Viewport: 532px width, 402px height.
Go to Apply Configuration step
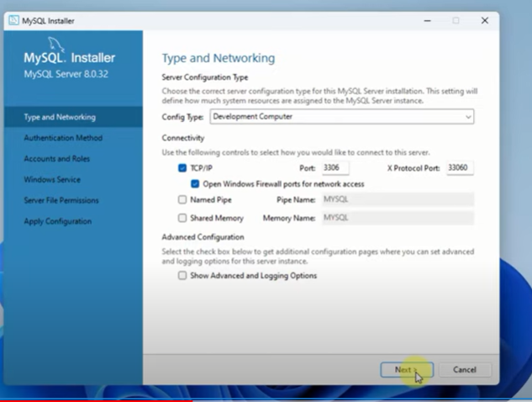[x=58, y=221]
